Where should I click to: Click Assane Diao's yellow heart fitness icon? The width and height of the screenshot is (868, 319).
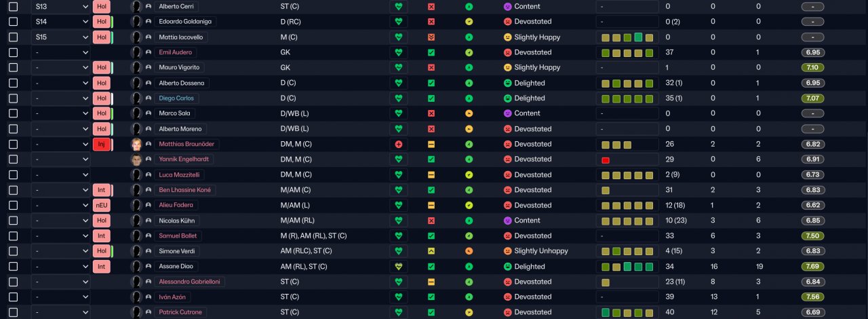(399, 266)
